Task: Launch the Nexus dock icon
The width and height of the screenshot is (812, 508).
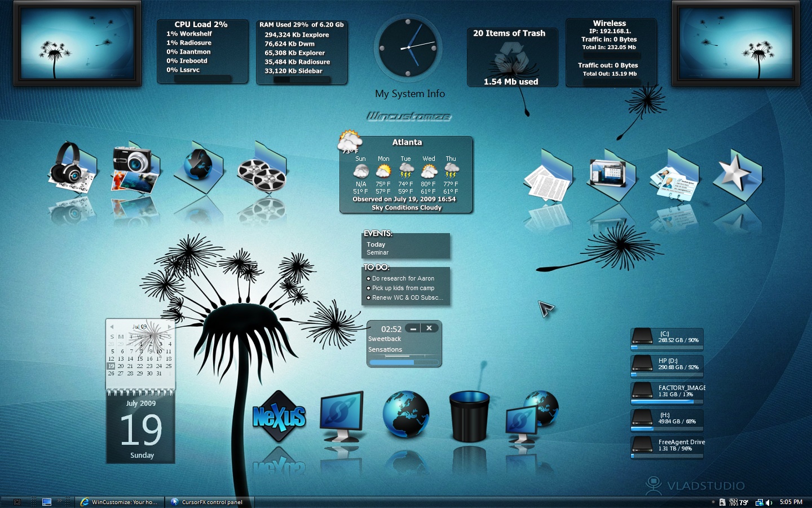Action: click(x=279, y=417)
